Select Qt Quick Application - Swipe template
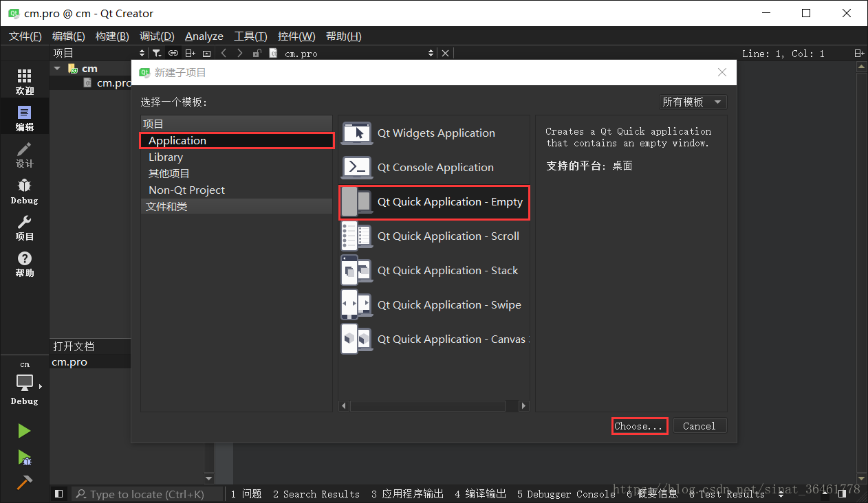868x503 pixels. pyautogui.click(x=435, y=305)
